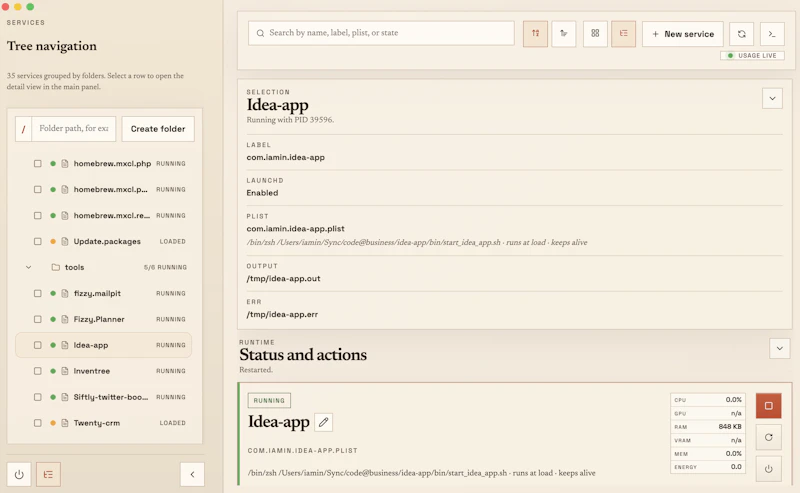Click the sidebar power button
This screenshot has width=800, height=493.
19,475
